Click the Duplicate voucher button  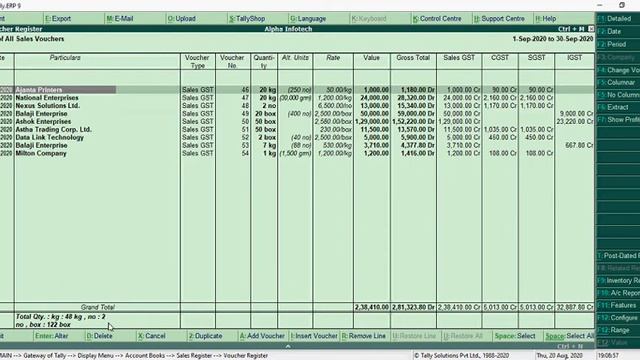coord(205,336)
